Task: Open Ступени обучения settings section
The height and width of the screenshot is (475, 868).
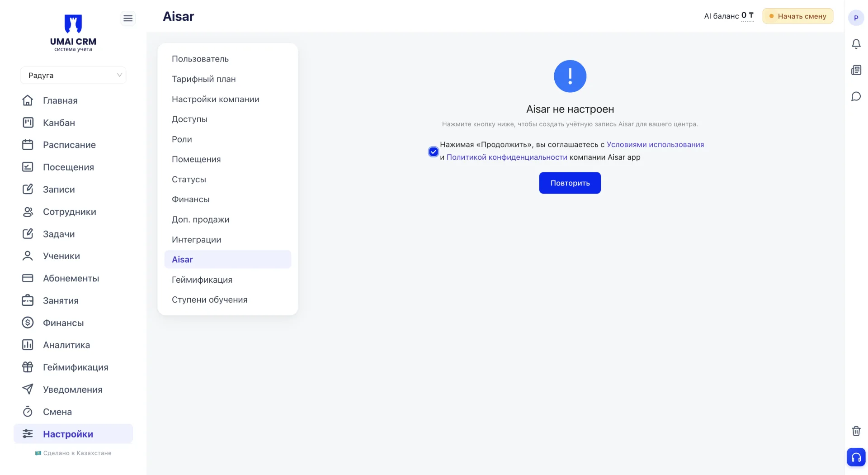Action: (x=228, y=300)
